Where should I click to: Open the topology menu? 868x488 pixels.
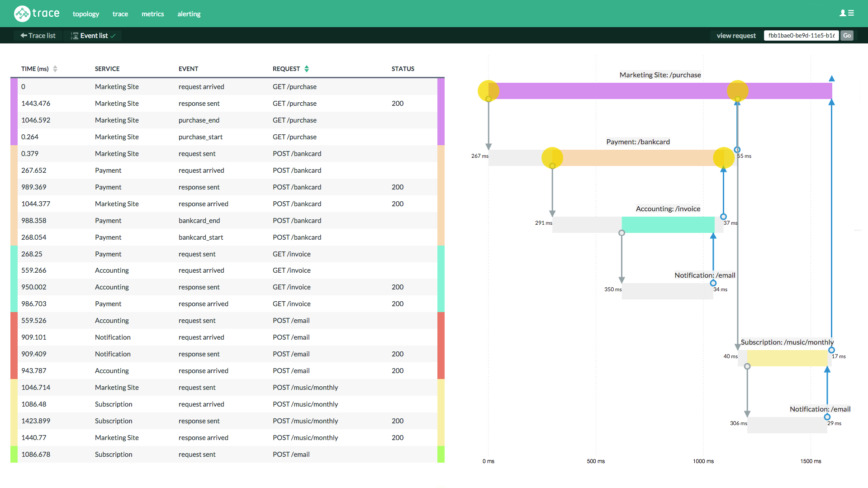85,14
